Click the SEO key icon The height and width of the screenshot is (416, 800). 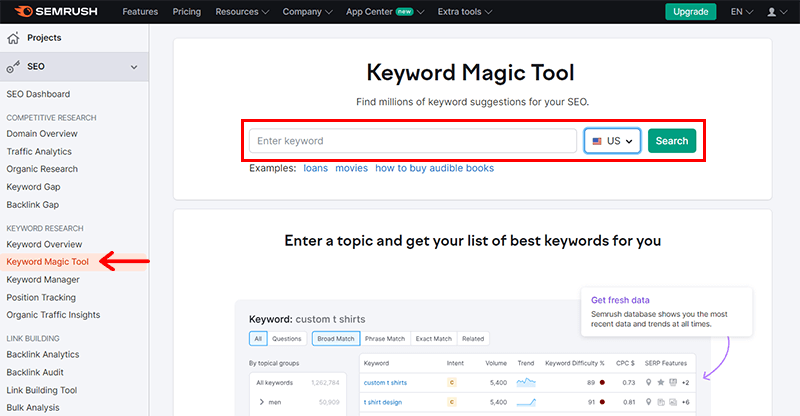(x=13, y=66)
